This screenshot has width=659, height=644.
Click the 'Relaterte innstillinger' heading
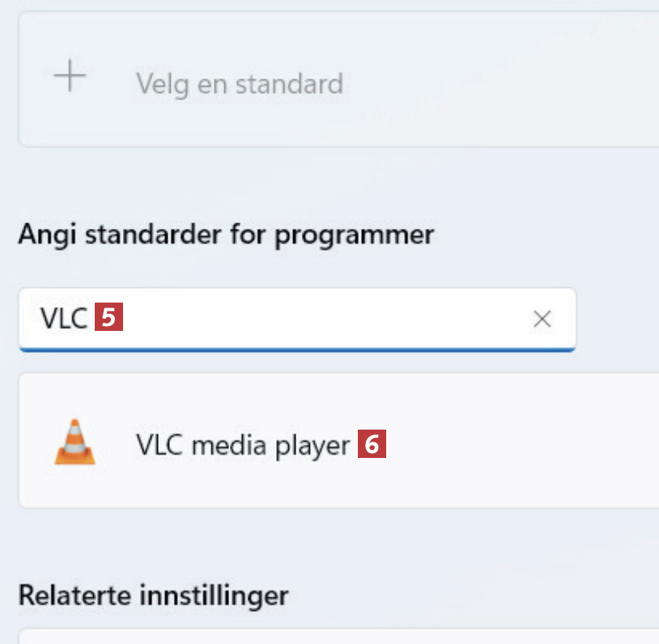click(153, 596)
